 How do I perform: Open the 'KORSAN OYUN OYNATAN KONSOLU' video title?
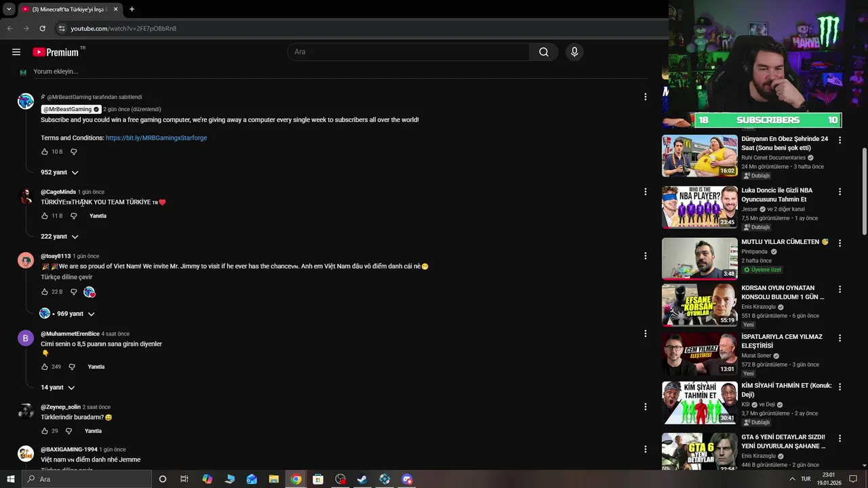(783, 293)
